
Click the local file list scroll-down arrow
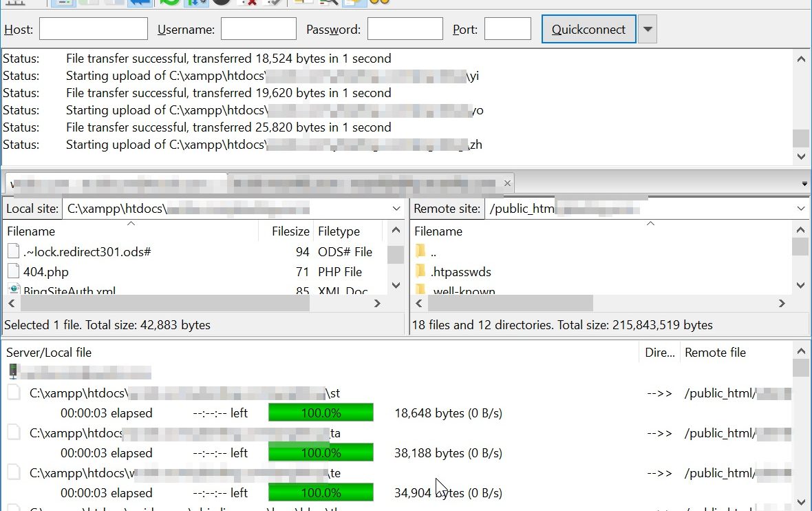pos(396,285)
